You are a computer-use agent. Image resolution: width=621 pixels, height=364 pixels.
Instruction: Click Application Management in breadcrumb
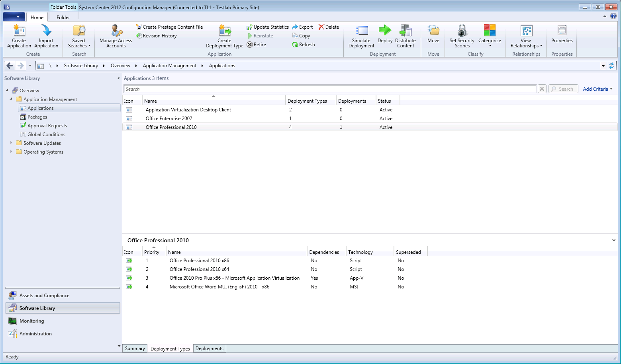170,66
